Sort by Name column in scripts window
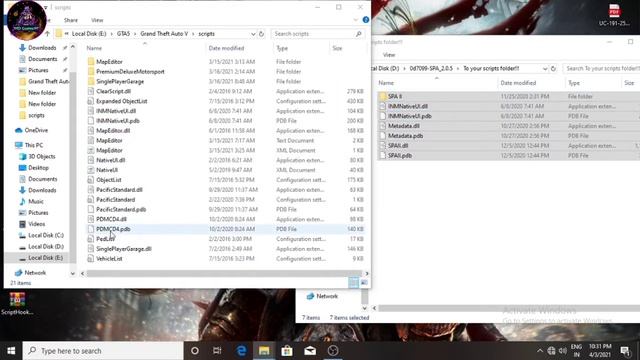This screenshot has height=360, width=640. pyautogui.click(x=144, y=48)
